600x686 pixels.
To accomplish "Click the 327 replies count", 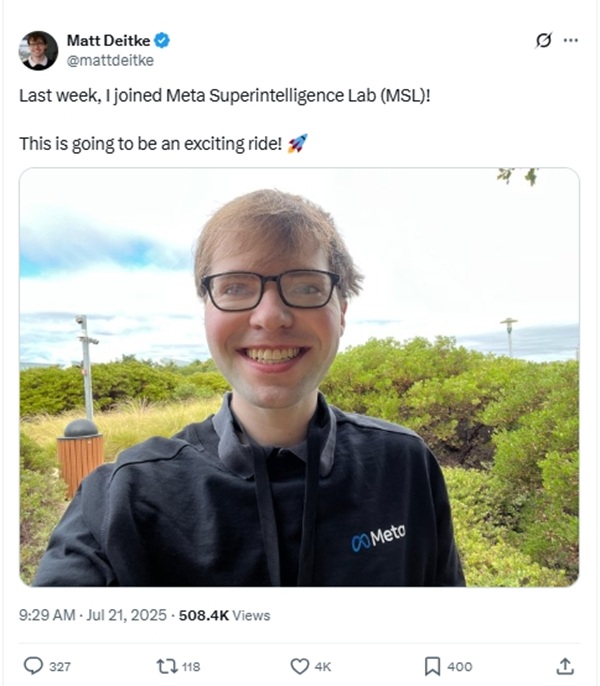I will click(x=60, y=667).
